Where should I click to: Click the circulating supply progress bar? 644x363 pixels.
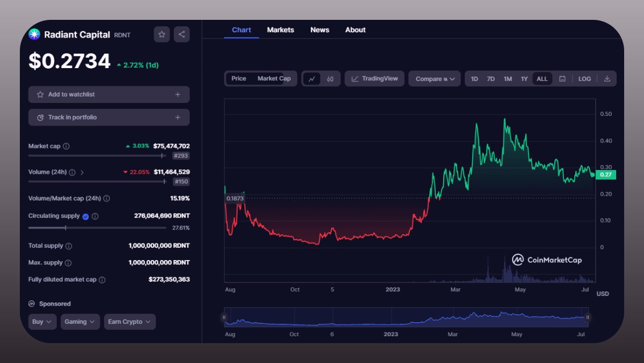[97, 228]
